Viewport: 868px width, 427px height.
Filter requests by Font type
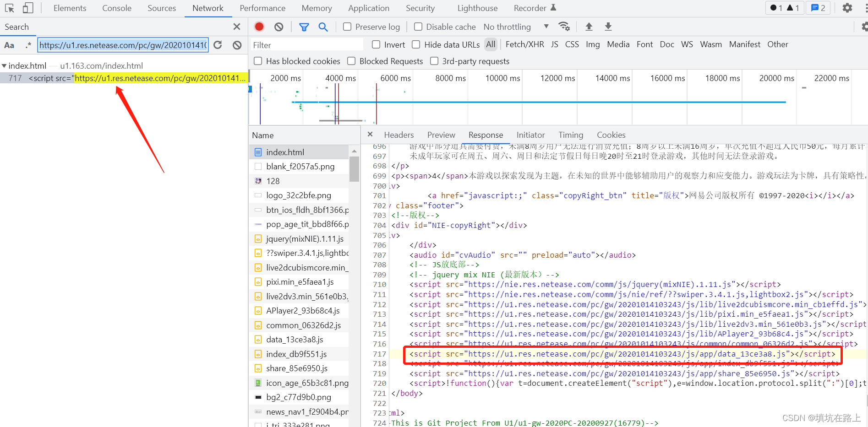[644, 44]
